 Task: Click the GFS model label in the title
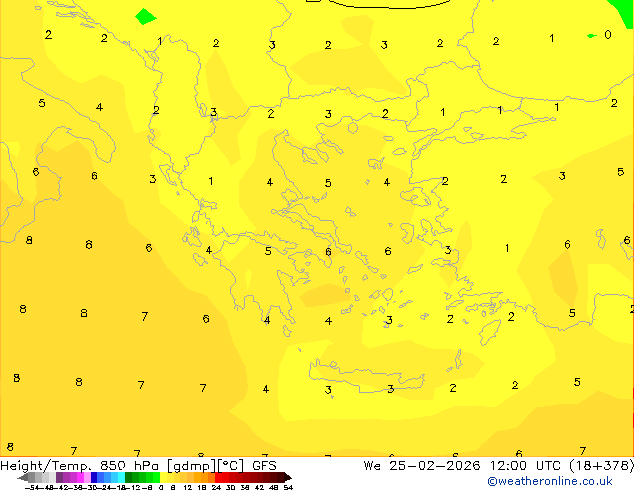[264, 466]
